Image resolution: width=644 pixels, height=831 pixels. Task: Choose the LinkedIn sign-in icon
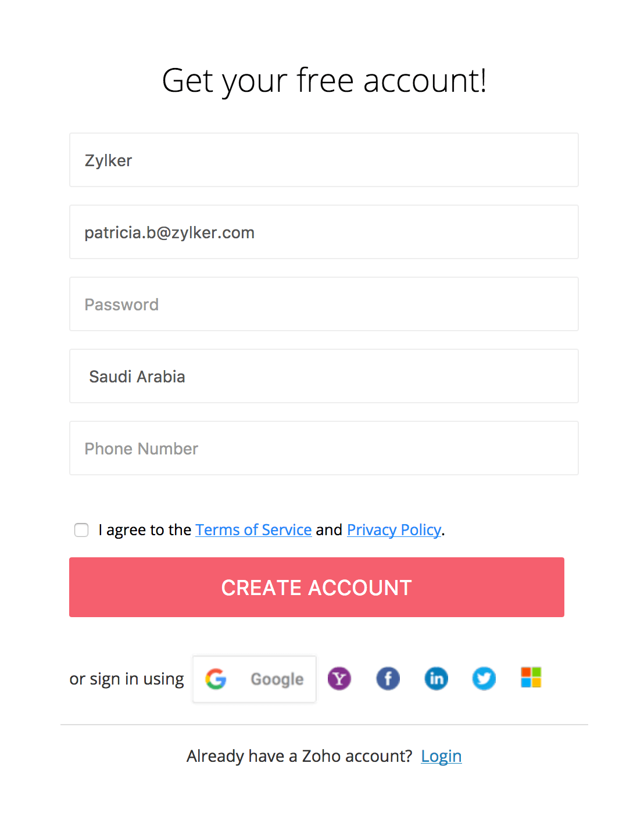(x=436, y=678)
